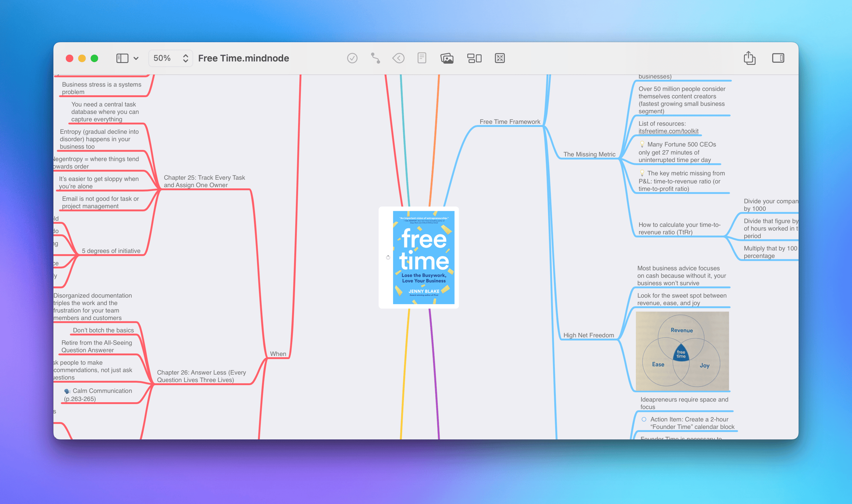Select the When branch node
The width and height of the screenshot is (852, 504).
click(278, 354)
